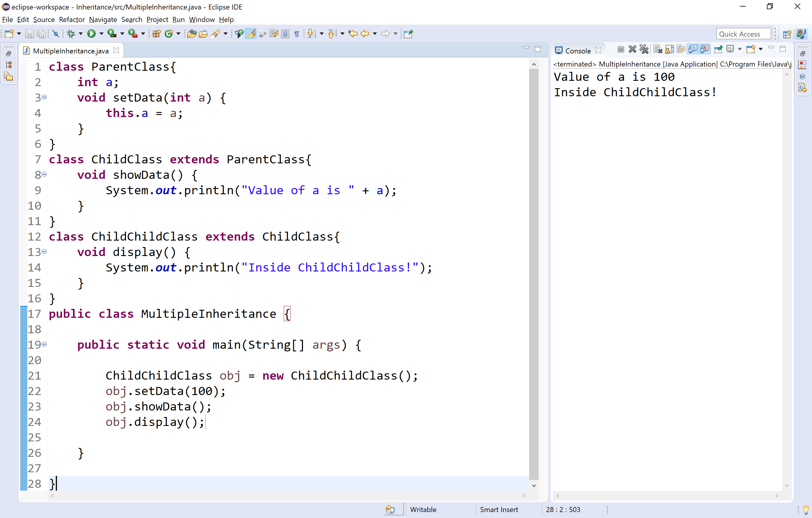This screenshot has width=812, height=518.
Task: Open the Run button dropdown arrow
Action: [101, 33]
